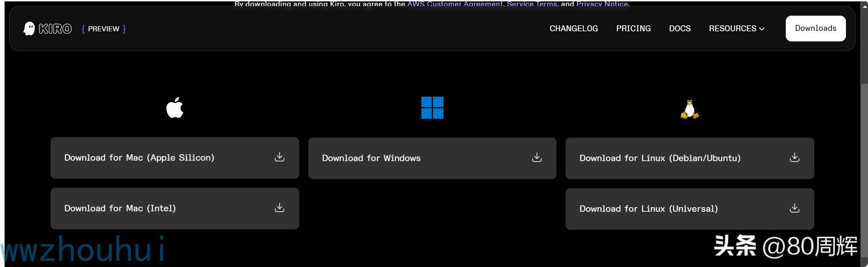Click the Windows logo icon
This screenshot has width=868, height=267.
[x=432, y=108]
